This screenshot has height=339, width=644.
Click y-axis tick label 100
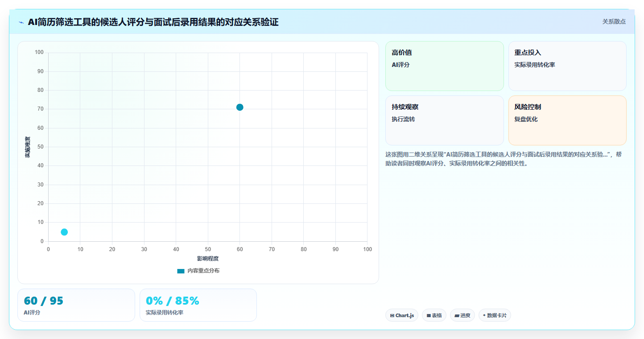(39, 53)
